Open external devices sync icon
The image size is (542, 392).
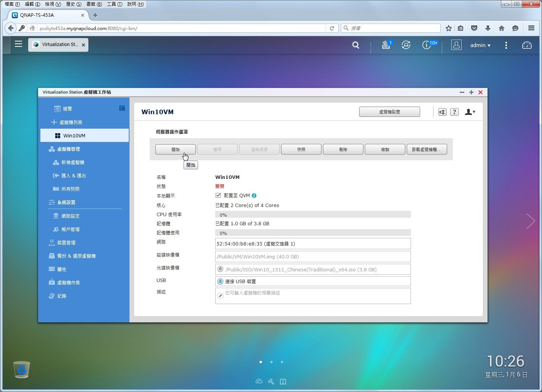pyautogui.click(x=406, y=45)
